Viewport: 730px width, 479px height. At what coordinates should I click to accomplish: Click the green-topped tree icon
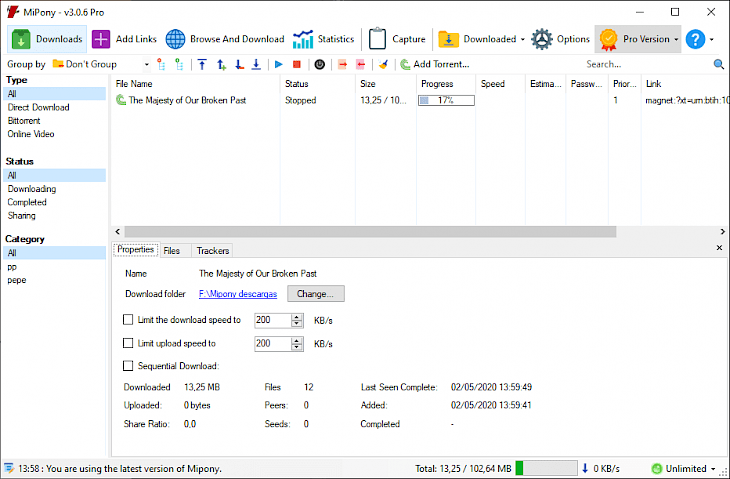(179, 64)
